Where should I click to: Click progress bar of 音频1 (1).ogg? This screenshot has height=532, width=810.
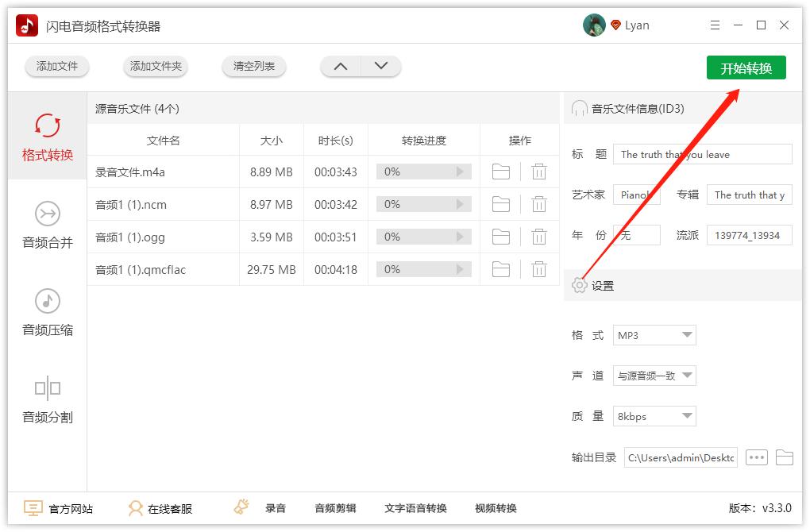click(x=423, y=237)
